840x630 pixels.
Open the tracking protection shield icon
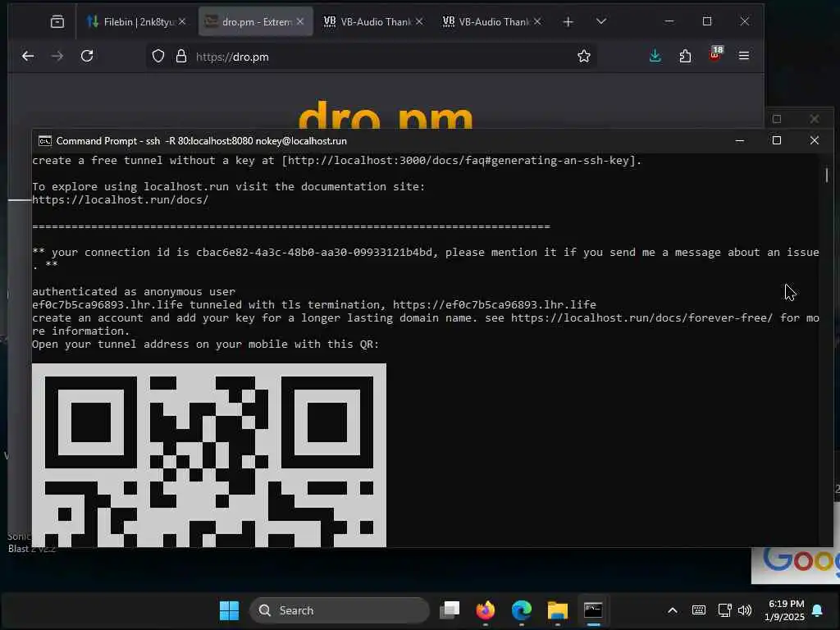click(158, 57)
